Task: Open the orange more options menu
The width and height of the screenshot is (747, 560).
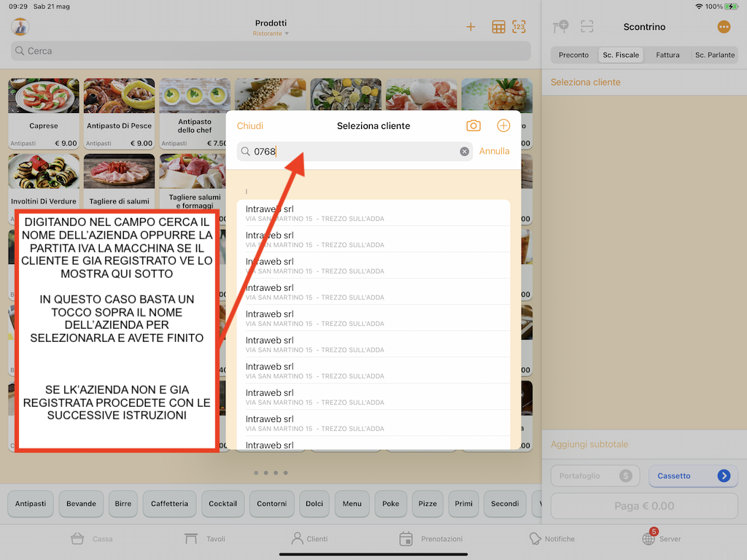Action: tap(724, 27)
